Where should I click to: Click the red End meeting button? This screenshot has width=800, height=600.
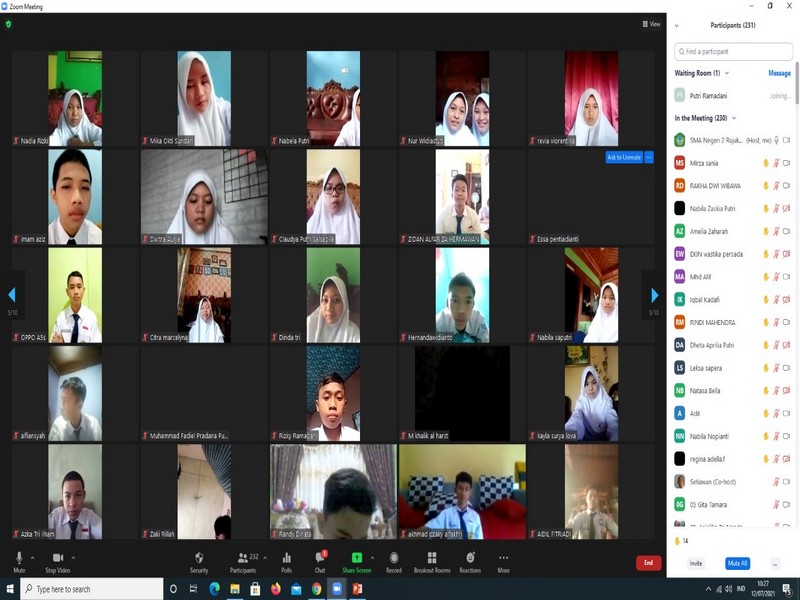point(648,563)
